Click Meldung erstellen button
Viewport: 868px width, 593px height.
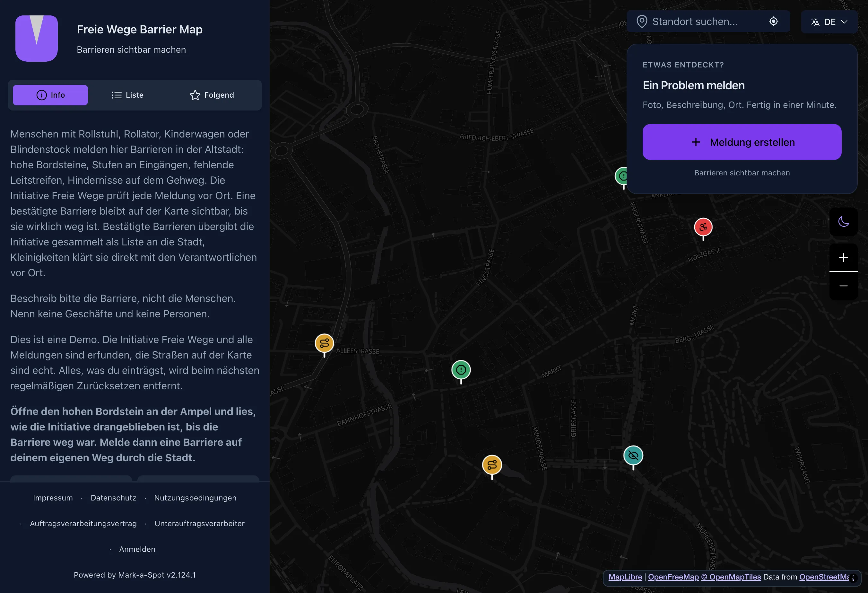click(x=742, y=142)
